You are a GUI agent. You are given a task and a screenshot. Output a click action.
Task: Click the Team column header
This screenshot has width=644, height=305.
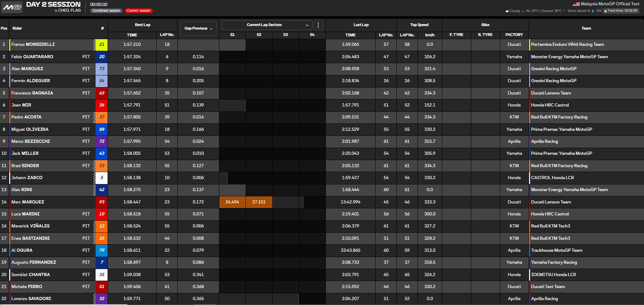[x=586, y=28]
